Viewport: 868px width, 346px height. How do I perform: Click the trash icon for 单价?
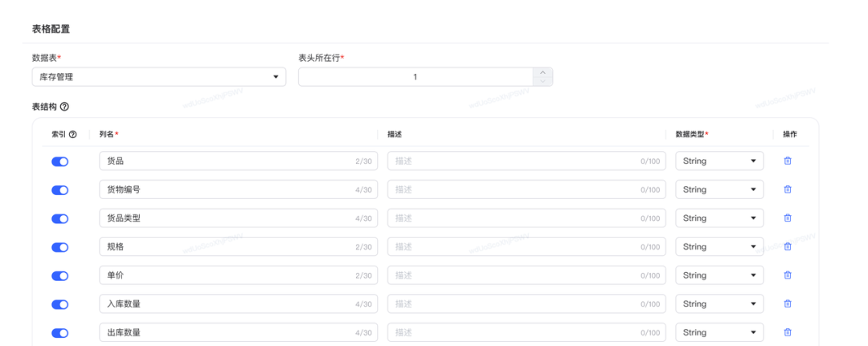coord(788,275)
